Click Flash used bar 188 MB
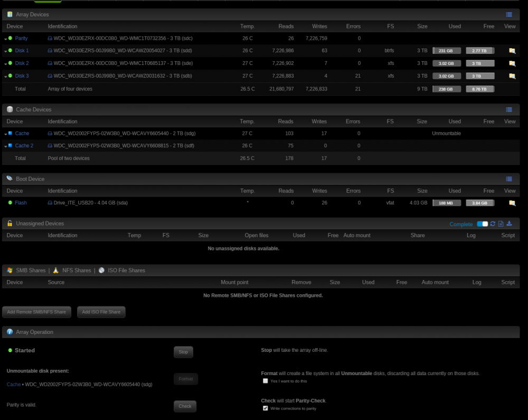 click(x=447, y=203)
